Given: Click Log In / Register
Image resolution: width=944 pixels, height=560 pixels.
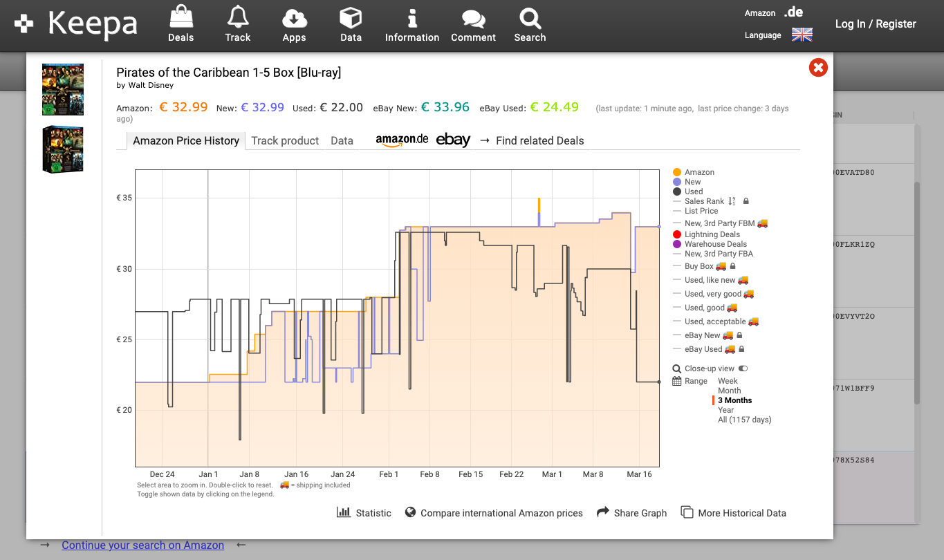Looking at the screenshot, I should [x=876, y=24].
